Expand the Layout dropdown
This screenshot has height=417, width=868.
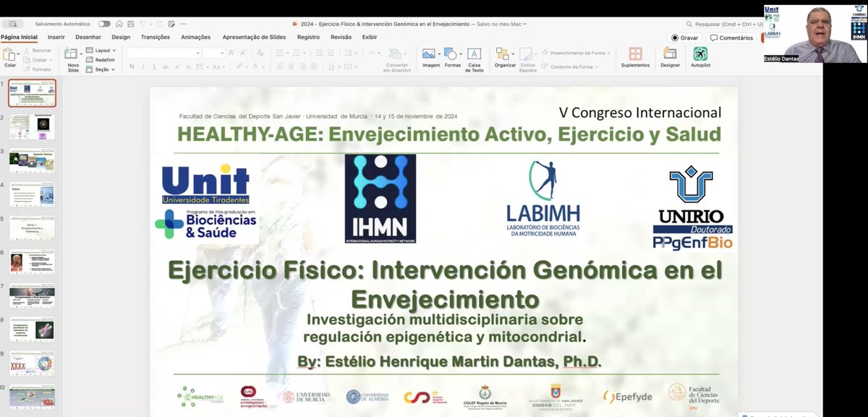click(101, 51)
